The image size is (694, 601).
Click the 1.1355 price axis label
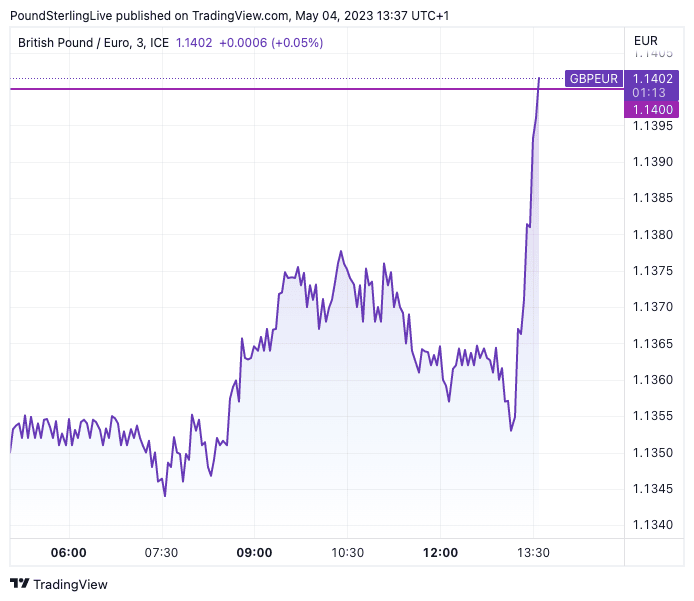(653, 416)
